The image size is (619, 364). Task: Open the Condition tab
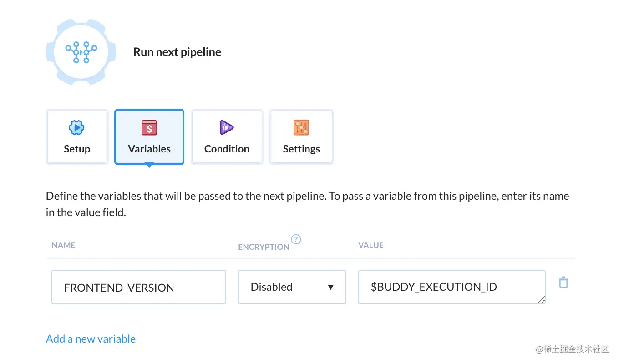pyautogui.click(x=227, y=136)
